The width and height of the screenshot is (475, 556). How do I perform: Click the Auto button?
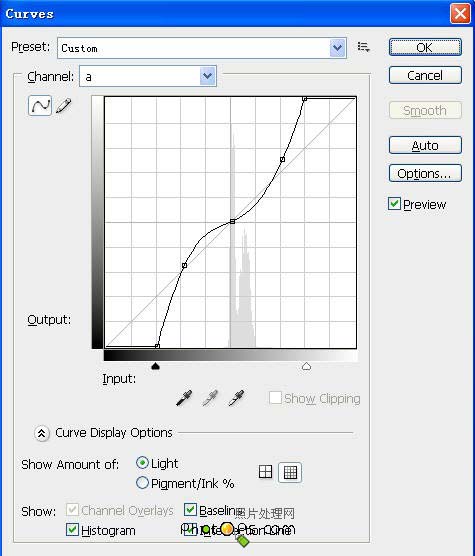425,145
